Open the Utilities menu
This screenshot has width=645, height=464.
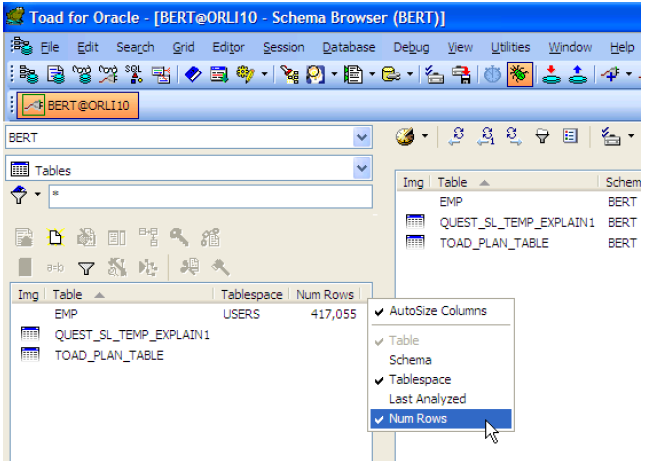[x=510, y=47]
